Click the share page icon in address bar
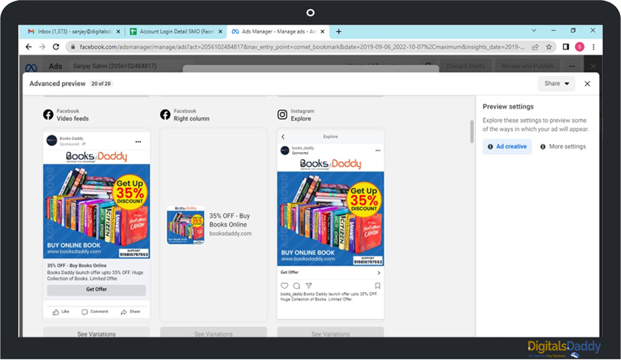 point(535,47)
